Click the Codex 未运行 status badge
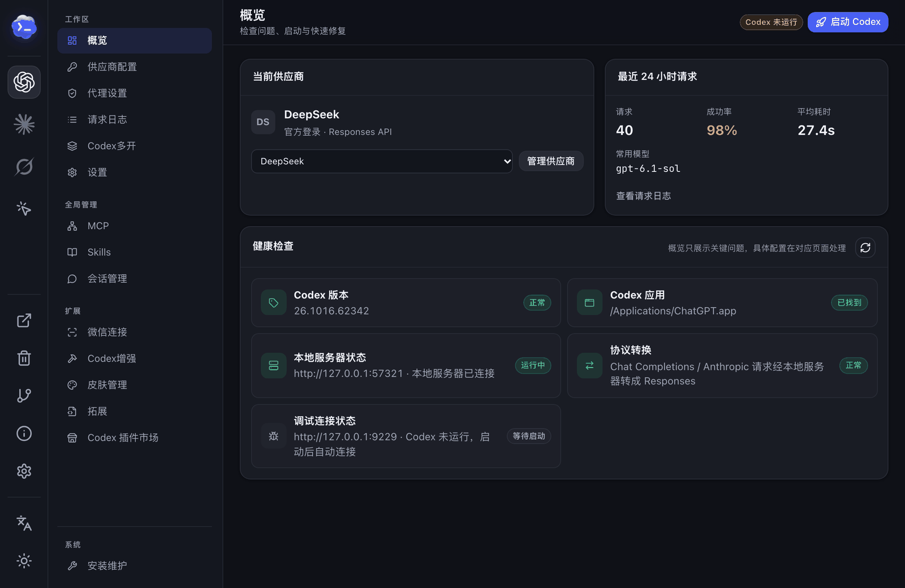Viewport: 905px width, 588px height. (x=771, y=22)
